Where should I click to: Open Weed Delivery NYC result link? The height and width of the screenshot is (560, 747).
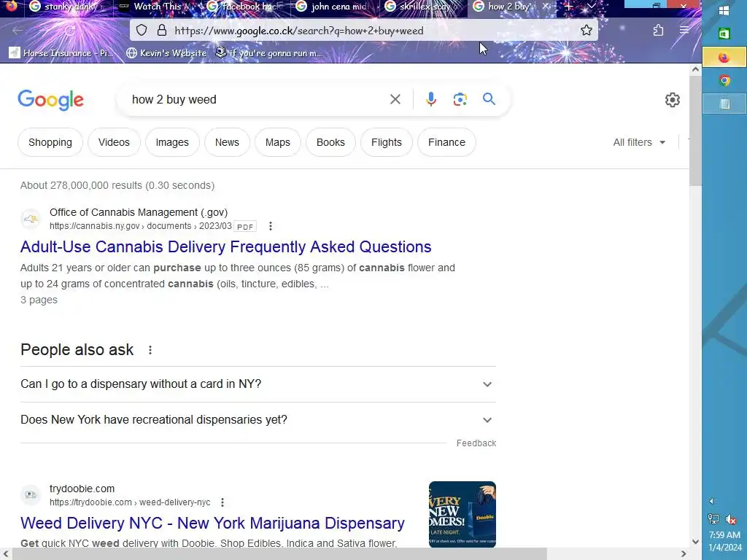(212, 523)
